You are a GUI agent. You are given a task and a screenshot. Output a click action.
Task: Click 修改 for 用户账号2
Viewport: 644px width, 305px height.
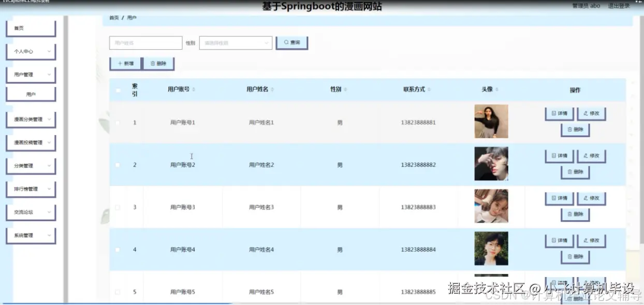(x=591, y=155)
